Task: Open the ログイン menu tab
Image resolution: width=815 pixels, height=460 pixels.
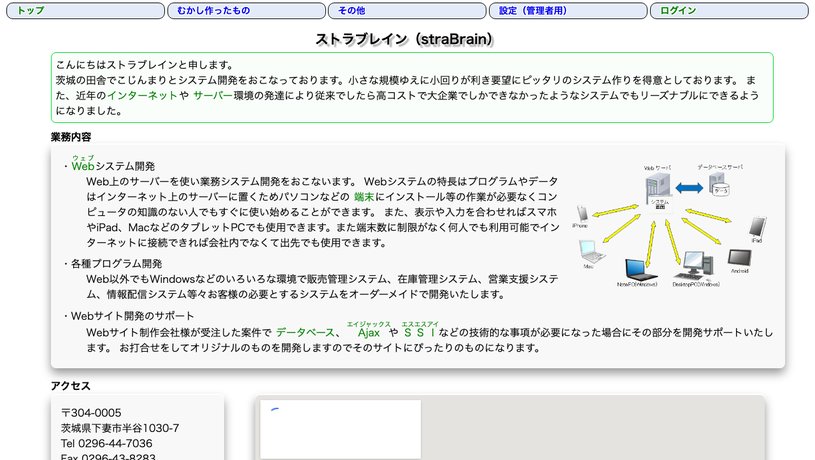Action: click(729, 10)
